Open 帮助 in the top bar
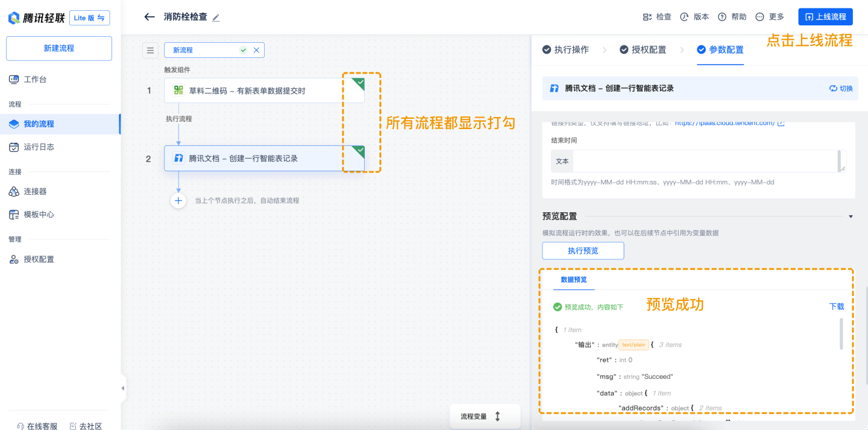This screenshot has height=430, width=868. pyautogui.click(x=732, y=17)
